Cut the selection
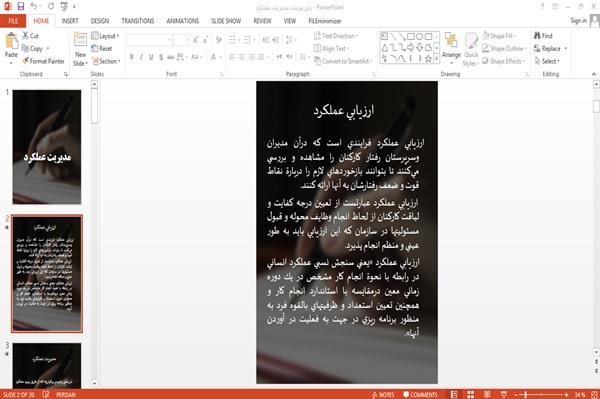 [30, 36]
